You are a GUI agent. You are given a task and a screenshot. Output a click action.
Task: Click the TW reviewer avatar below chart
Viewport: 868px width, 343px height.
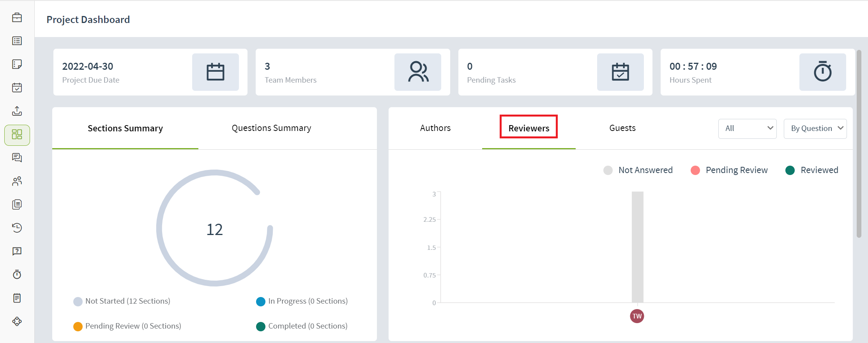(637, 316)
